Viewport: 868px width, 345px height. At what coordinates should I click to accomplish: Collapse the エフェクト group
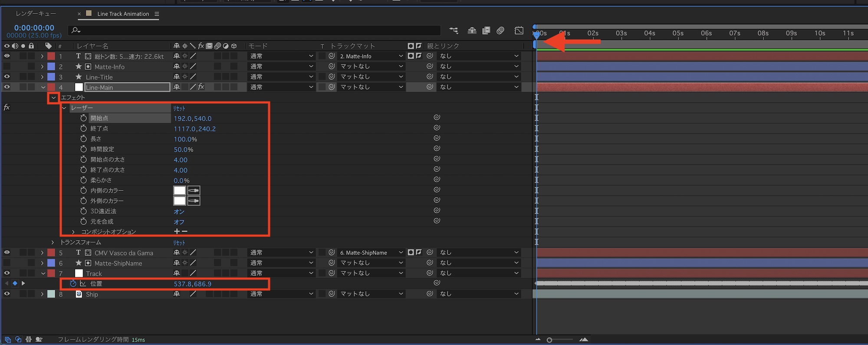pyautogui.click(x=53, y=98)
